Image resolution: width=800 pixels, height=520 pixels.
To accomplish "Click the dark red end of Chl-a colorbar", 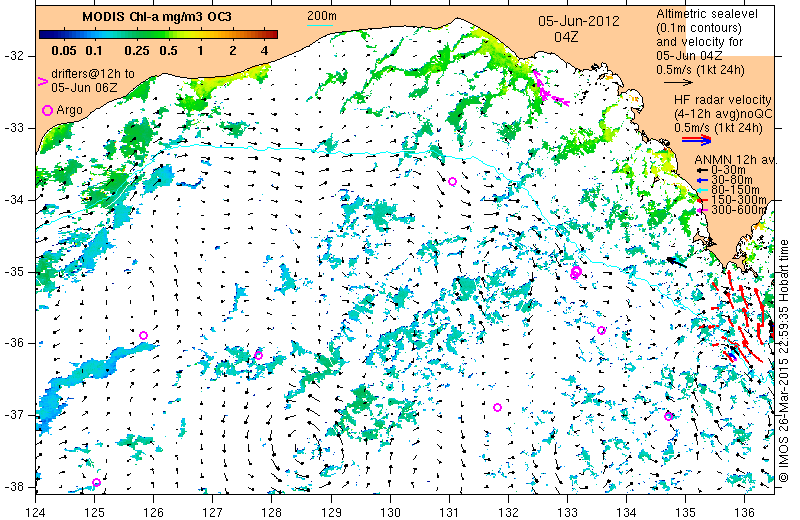I will [x=273, y=35].
